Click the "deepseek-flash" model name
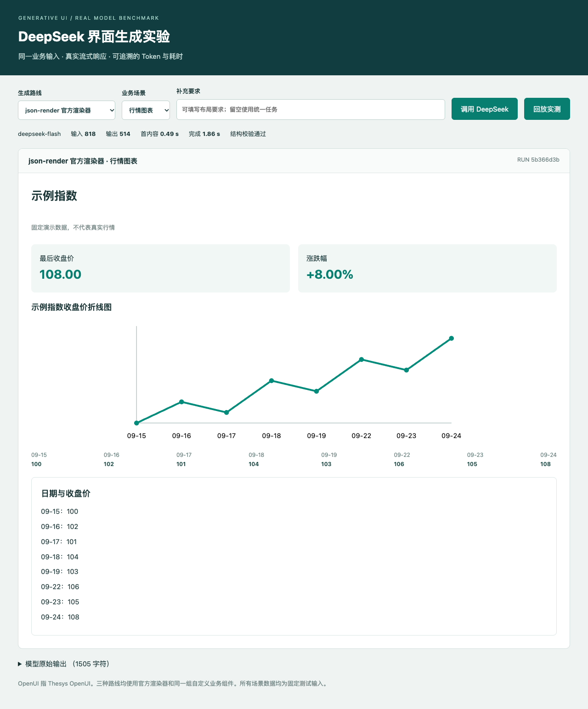Image resolution: width=588 pixels, height=709 pixels. pos(40,134)
